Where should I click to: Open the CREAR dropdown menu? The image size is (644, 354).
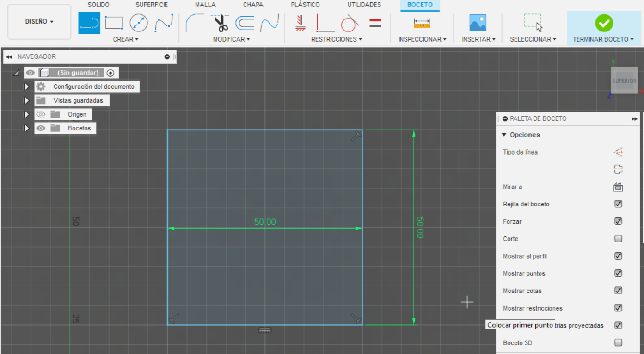point(126,39)
